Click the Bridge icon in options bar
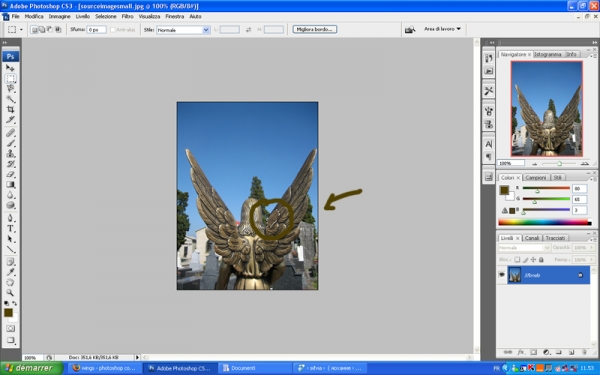 pyautogui.click(x=410, y=29)
